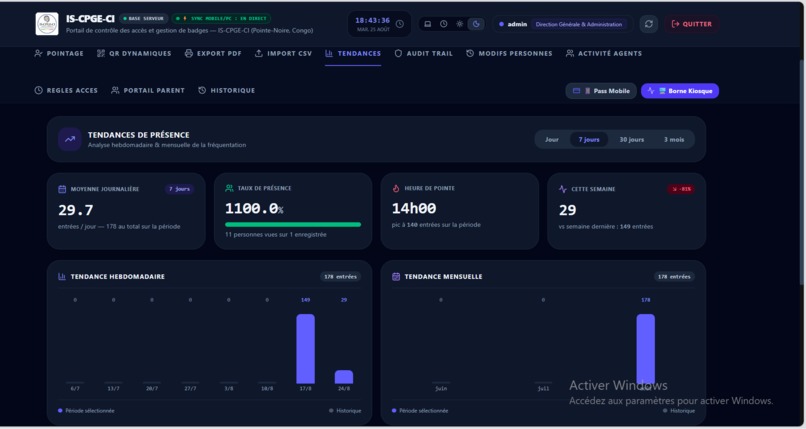Open the EXPORT PDF tab
Image resolution: width=806 pixels, height=429 pixels.
[x=213, y=53]
